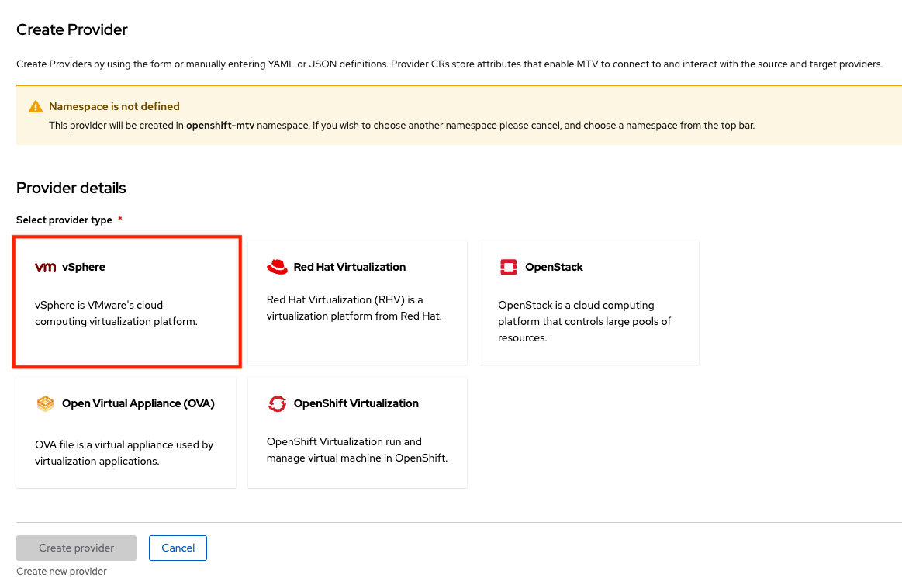Select the vSphere provider card
This screenshot has height=588, width=902.
126,302
